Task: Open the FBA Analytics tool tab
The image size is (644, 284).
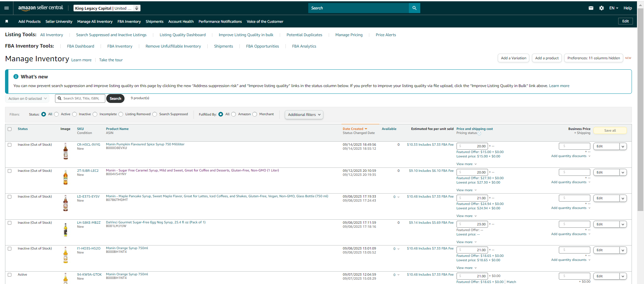Action: 304,46
